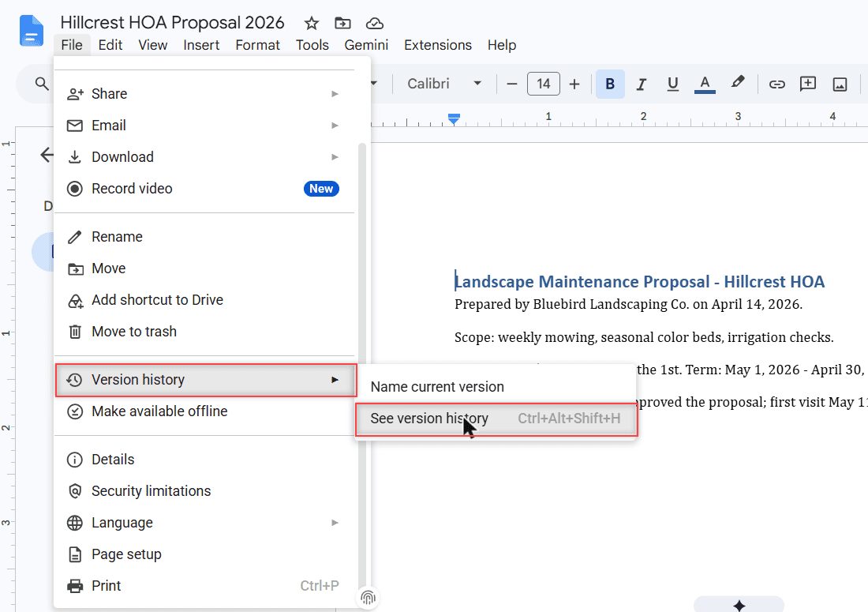This screenshot has height=612, width=868.
Task: Toggle bold formatting
Action: coord(610,84)
